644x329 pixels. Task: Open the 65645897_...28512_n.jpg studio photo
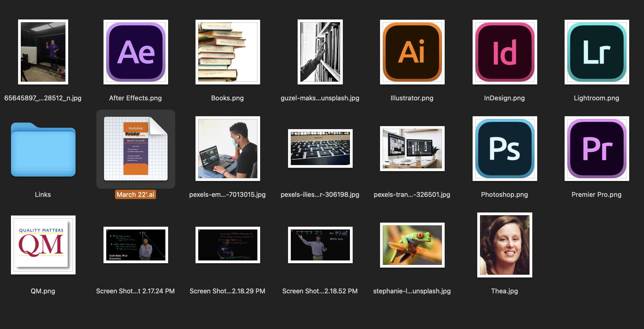(43, 52)
